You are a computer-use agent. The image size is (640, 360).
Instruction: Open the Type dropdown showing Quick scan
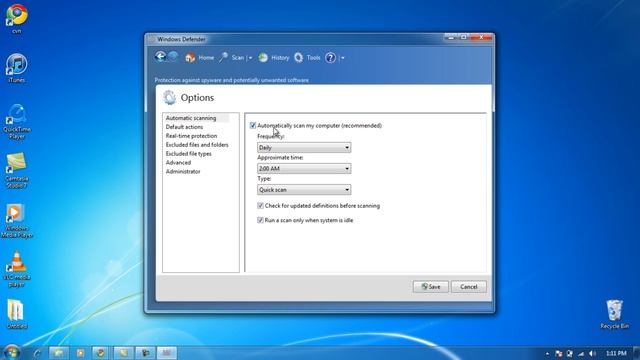point(304,190)
